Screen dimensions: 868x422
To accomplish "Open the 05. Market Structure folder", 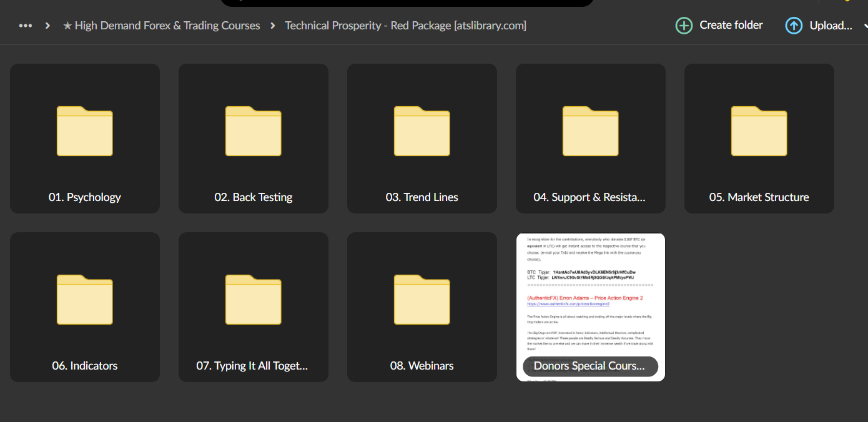I will point(759,139).
